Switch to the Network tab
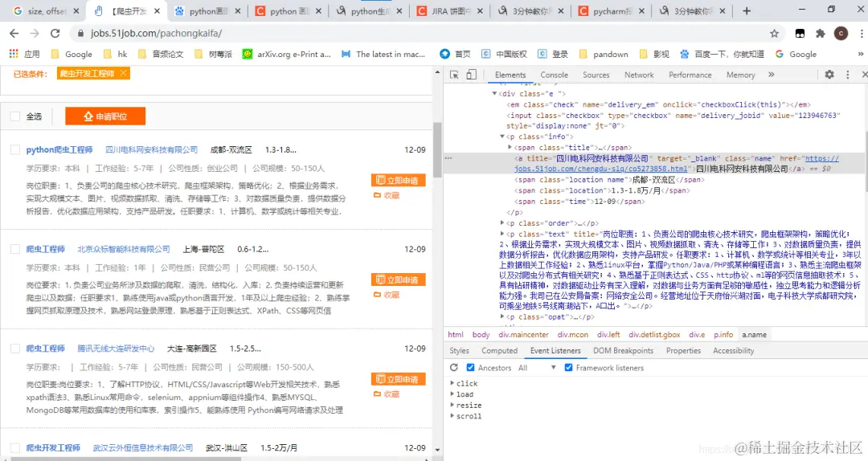The image size is (868, 461). (639, 75)
